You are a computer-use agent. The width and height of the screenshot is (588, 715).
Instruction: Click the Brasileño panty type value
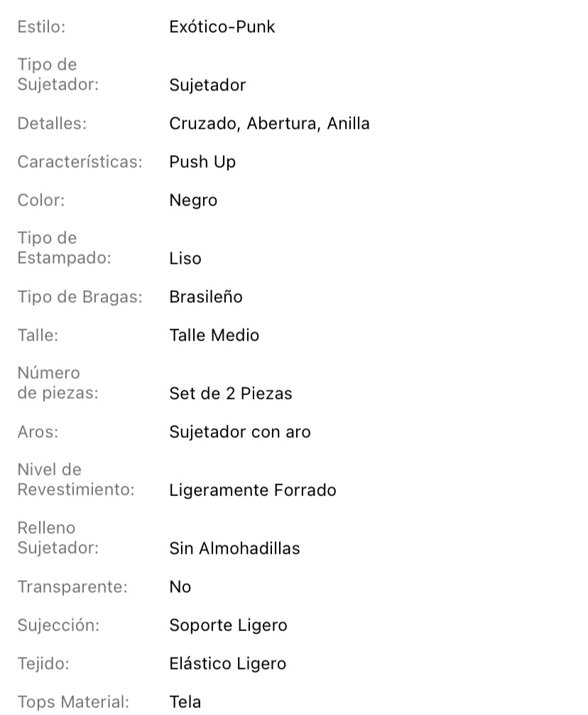click(x=206, y=297)
